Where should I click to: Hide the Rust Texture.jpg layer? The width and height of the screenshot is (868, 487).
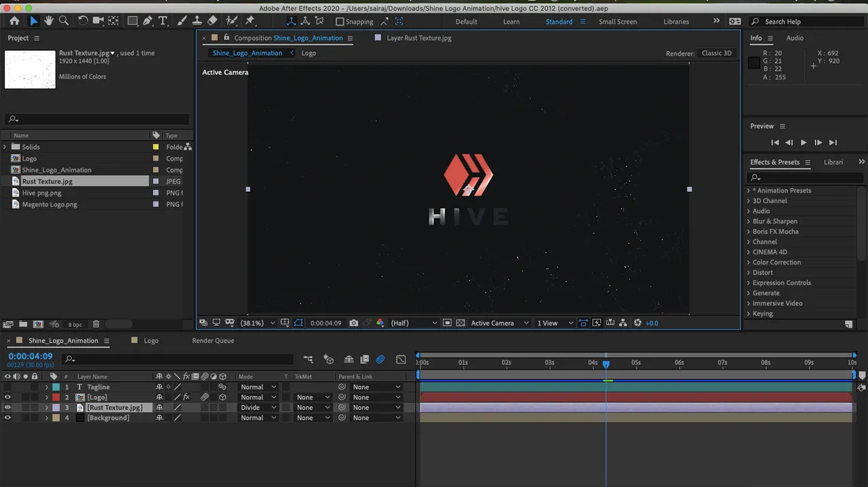pos(7,408)
